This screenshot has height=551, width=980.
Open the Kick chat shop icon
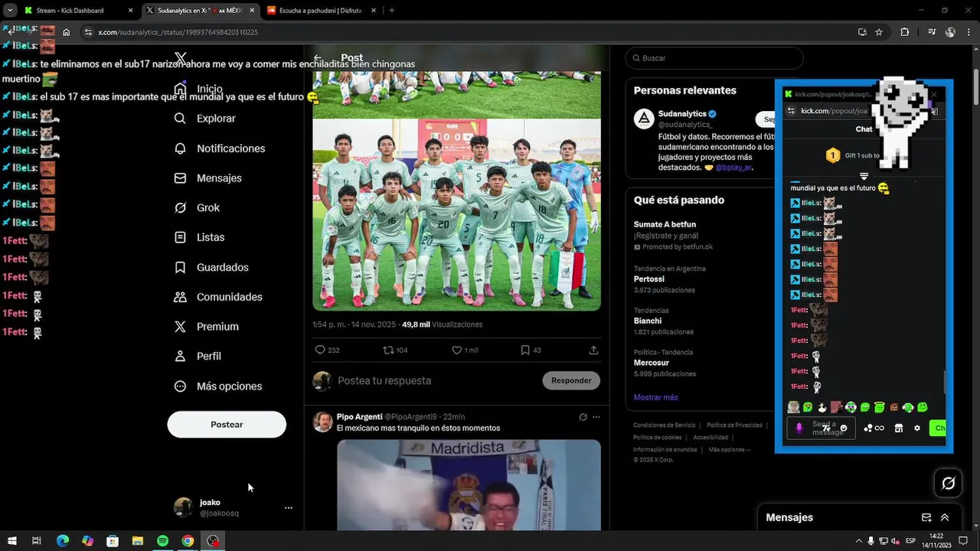pos(899,429)
